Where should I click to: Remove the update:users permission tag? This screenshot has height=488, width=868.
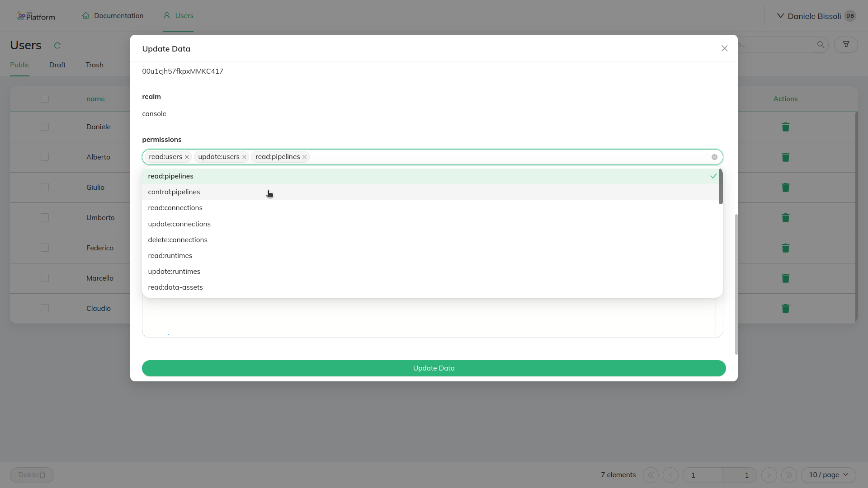245,157
